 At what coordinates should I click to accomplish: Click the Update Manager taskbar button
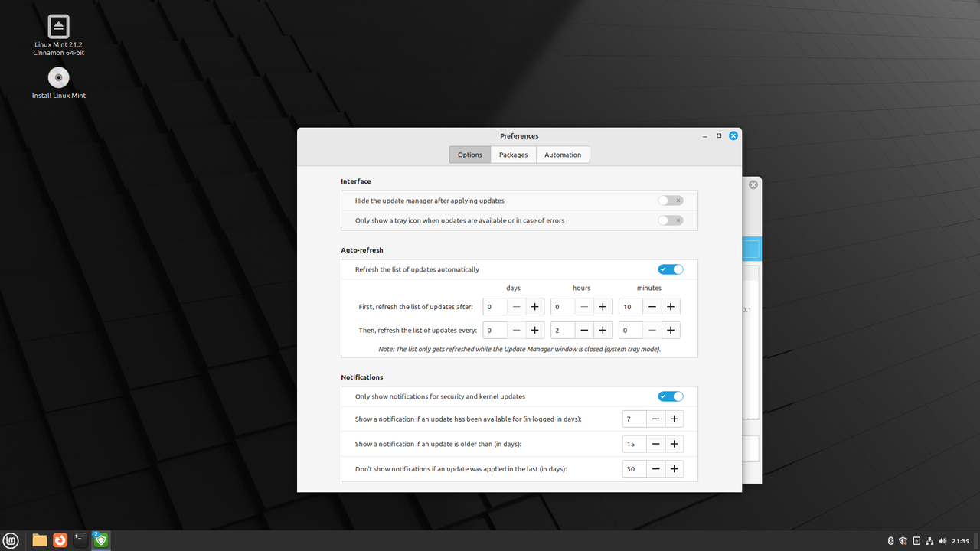coord(100,540)
